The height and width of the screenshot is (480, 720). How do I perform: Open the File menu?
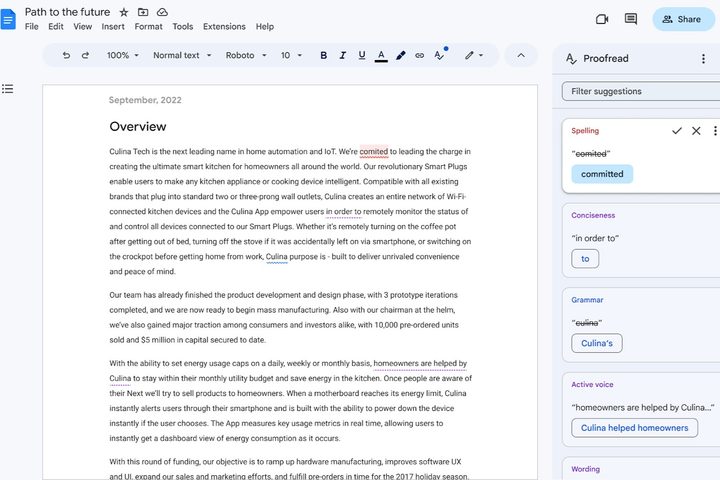tap(32, 27)
